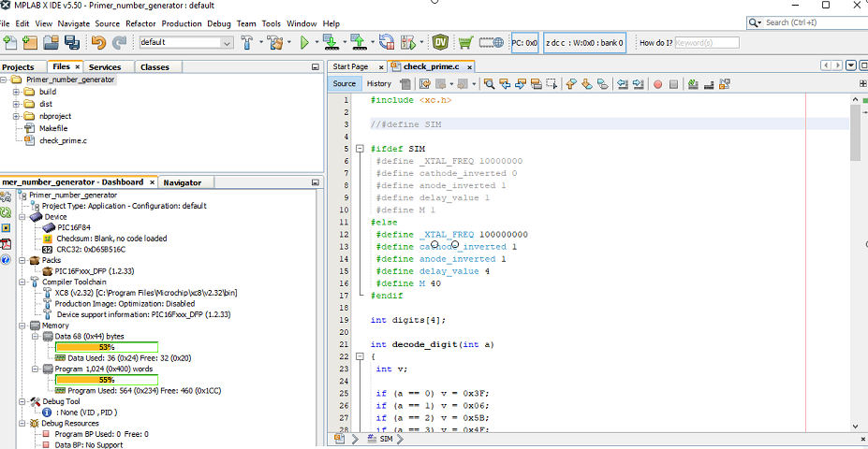Image resolution: width=868 pixels, height=449 pixels.
Task: Open the Debug menu
Action: (219, 22)
